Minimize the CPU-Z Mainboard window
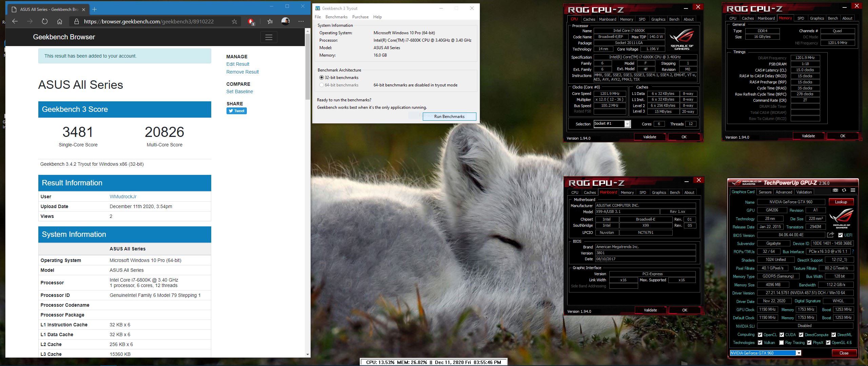The height and width of the screenshot is (366, 868). coord(687,181)
